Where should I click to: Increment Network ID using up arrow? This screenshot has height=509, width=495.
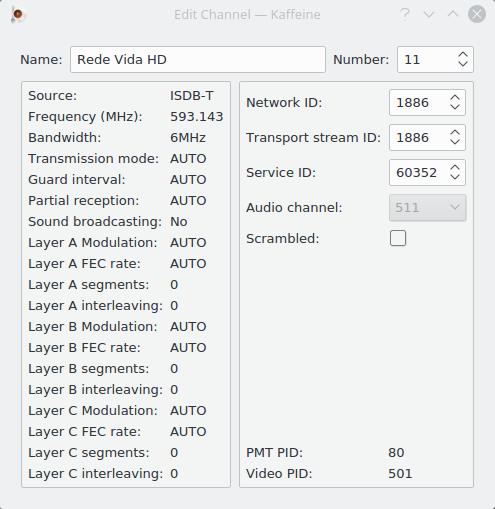click(x=455, y=98)
